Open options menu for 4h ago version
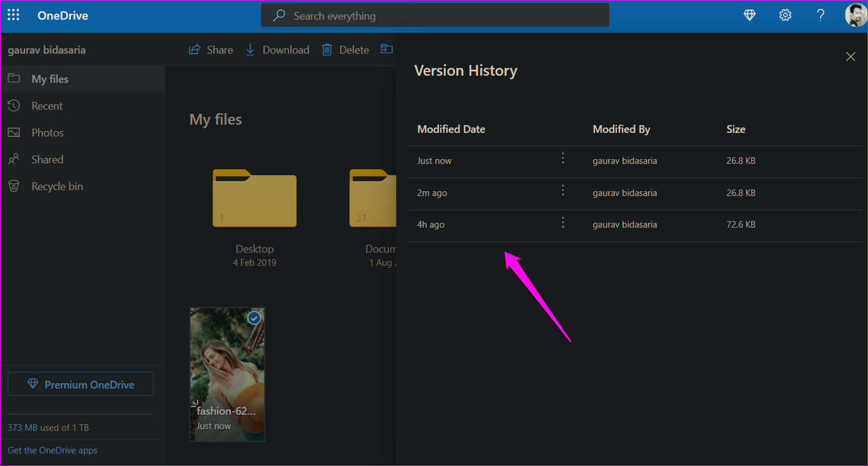 tap(563, 223)
